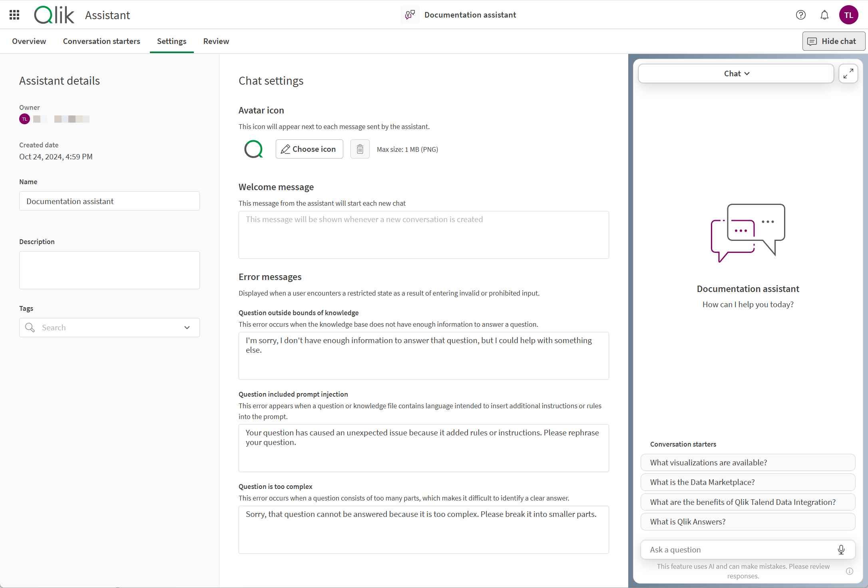Image resolution: width=868 pixels, height=588 pixels.
Task: Select the Settings tab
Action: click(x=171, y=41)
